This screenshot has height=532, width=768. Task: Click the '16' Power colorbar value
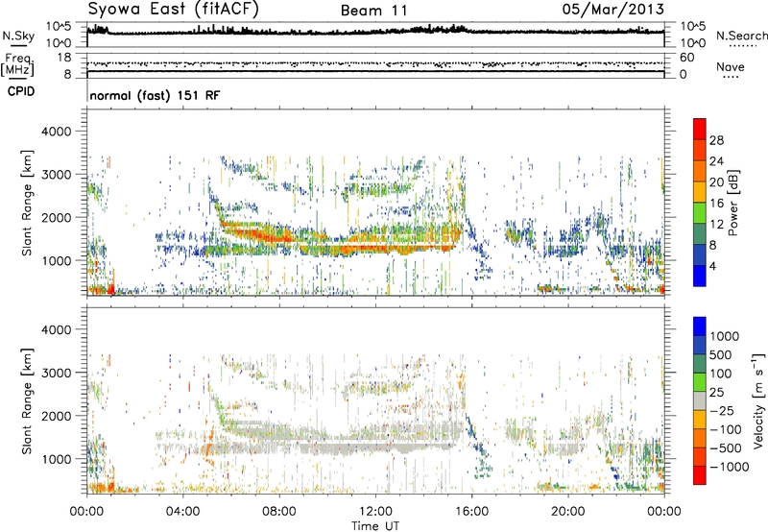716,204
